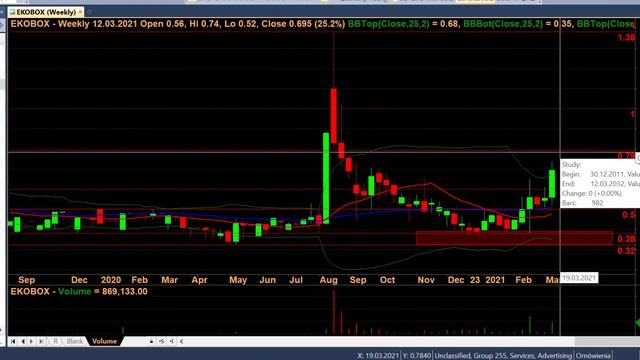Click the interval link icon
The width and height of the screenshot is (640, 360).
[x=171, y=341]
